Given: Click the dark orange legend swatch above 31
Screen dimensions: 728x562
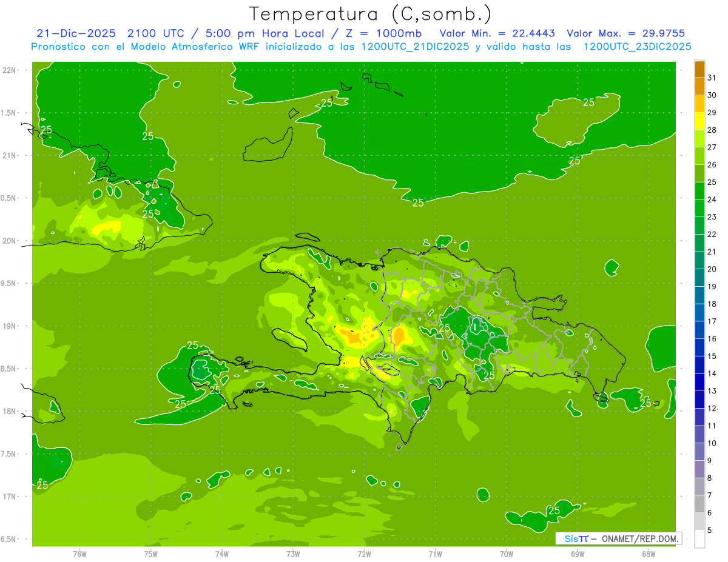Looking at the screenshot, I should [699, 69].
